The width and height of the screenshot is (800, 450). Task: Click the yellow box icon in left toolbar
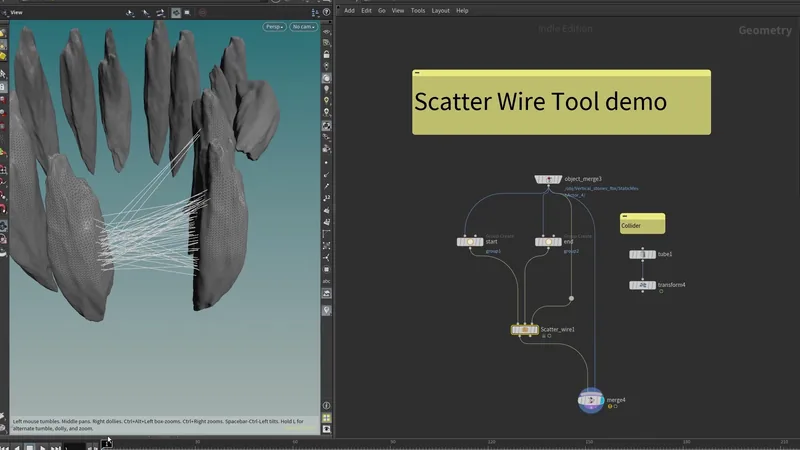tap(3, 57)
